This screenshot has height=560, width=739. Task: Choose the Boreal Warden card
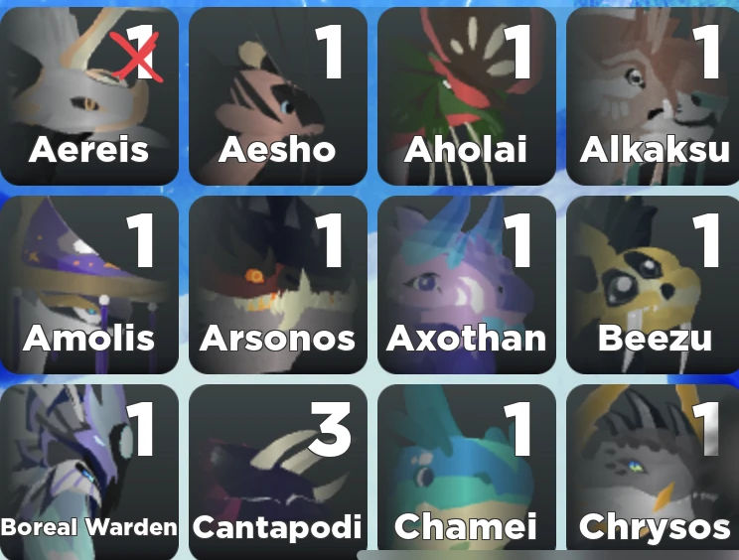(x=89, y=472)
